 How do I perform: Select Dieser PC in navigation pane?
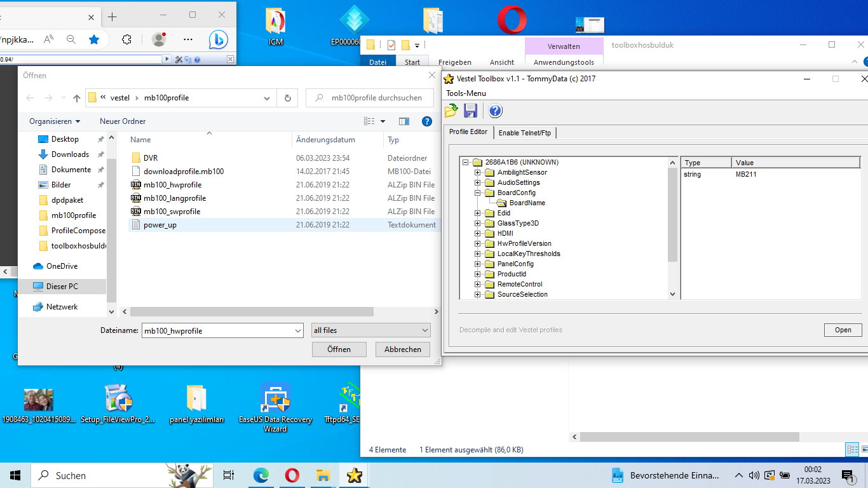click(x=62, y=287)
